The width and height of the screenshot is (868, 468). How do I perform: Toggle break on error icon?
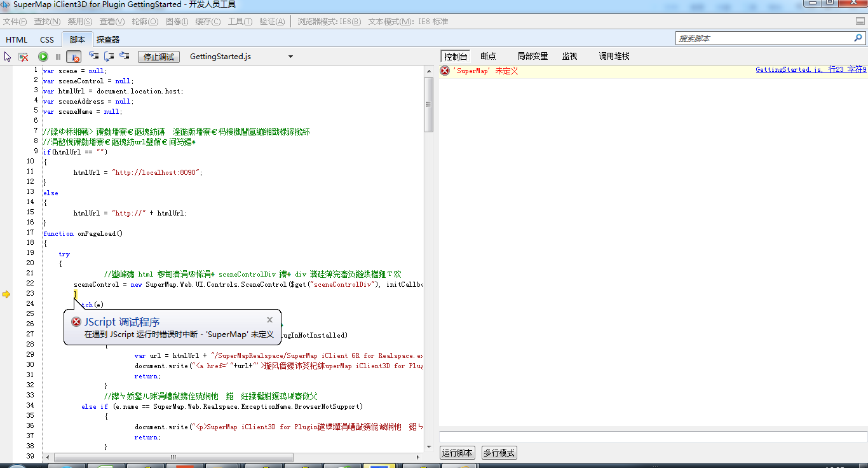point(74,57)
